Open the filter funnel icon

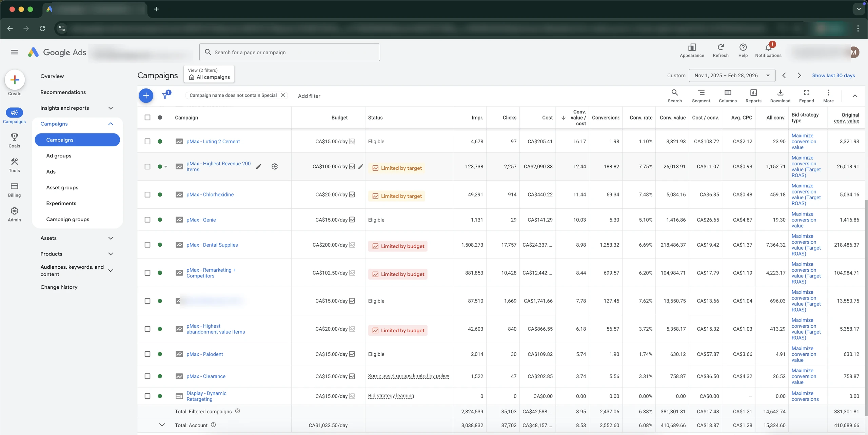pos(166,95)
